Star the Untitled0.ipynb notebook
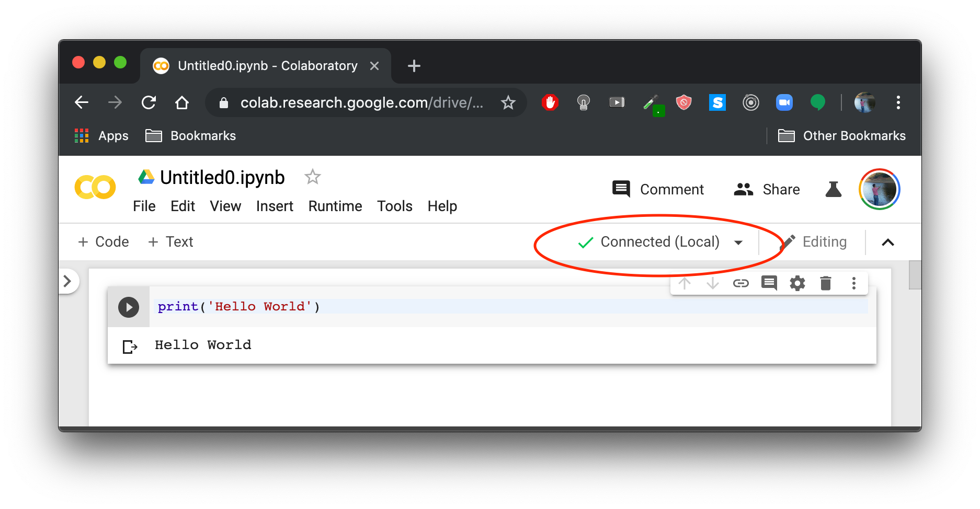 [x=313, y=177]
